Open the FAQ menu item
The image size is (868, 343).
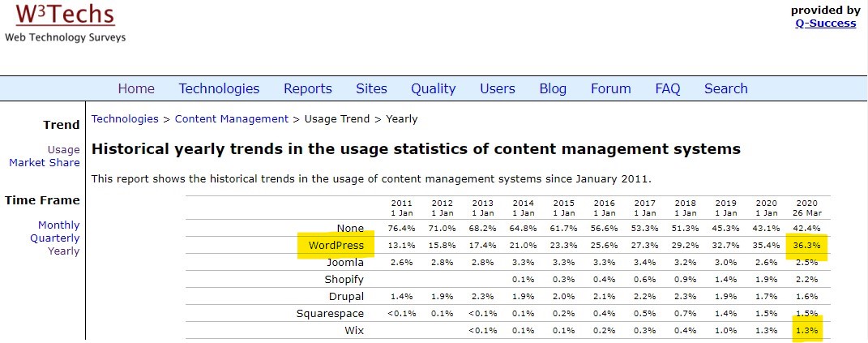point(668,88)
